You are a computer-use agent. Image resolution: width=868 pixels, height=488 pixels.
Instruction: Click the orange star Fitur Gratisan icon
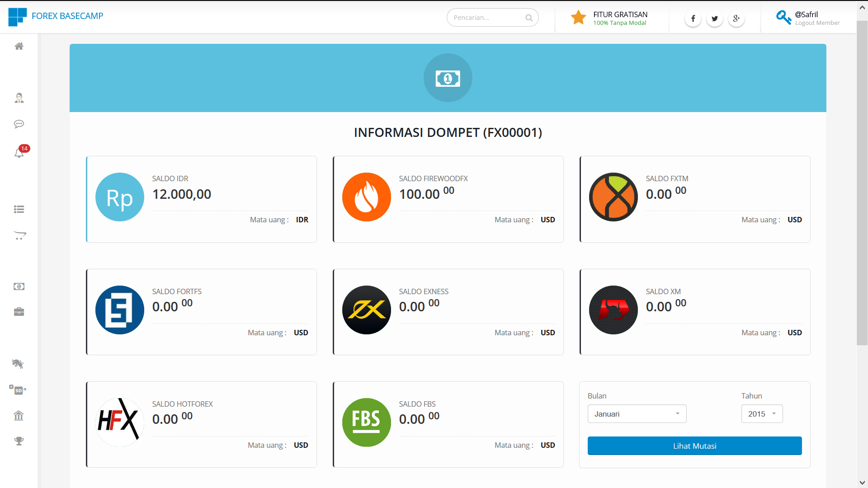coord(578,18)
